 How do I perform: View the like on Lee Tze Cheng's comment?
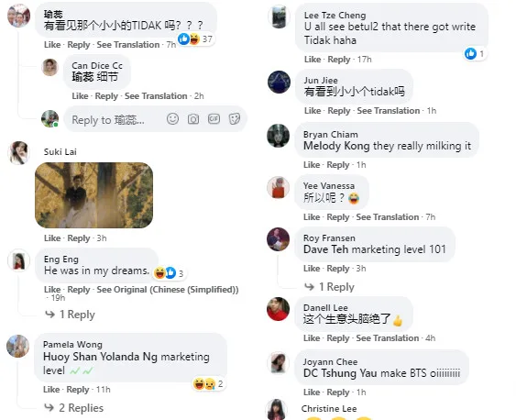[x=475, y=53]
